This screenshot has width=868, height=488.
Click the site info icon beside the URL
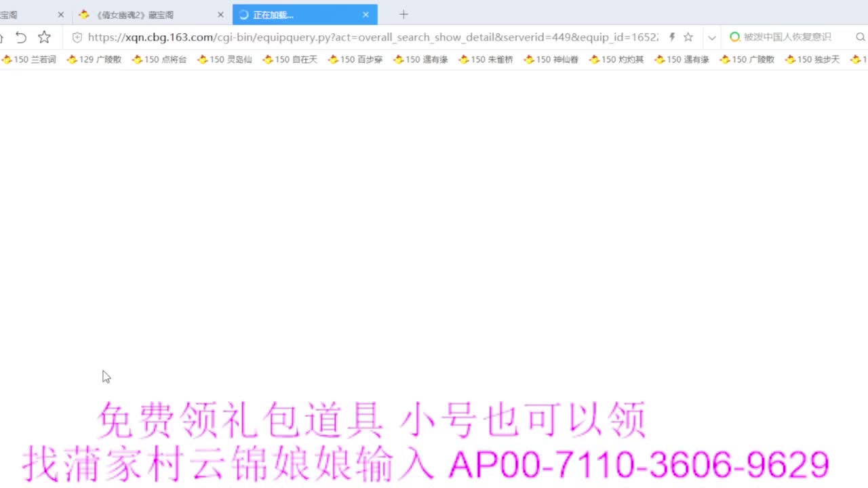click(77, 37)
